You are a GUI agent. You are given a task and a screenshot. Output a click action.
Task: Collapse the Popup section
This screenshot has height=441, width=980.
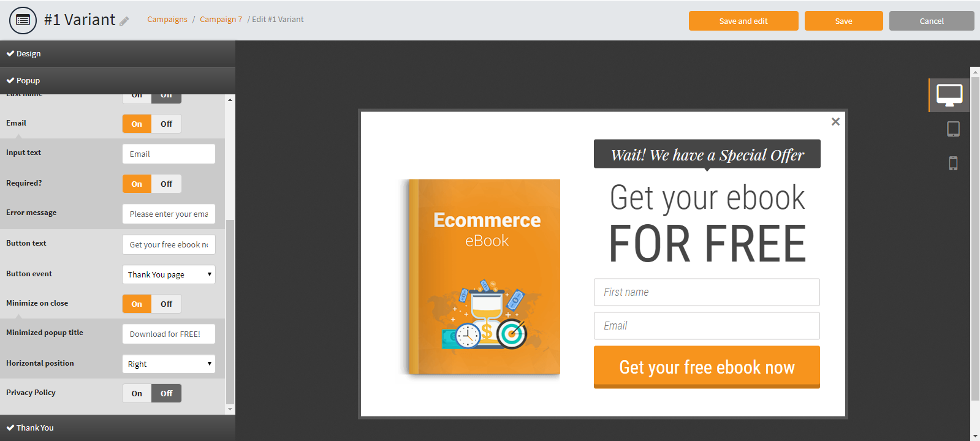118,81
